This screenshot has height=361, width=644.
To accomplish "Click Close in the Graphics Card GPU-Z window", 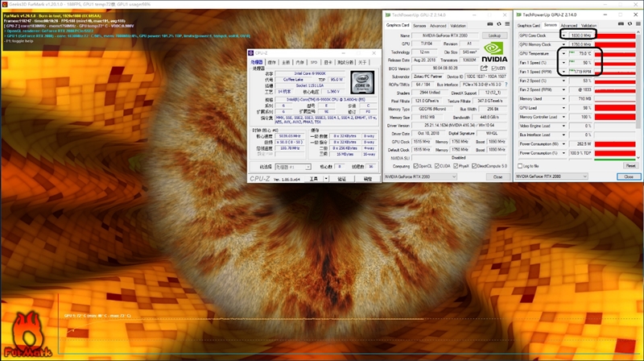I will pyautogui.click(x=497, y=176).
